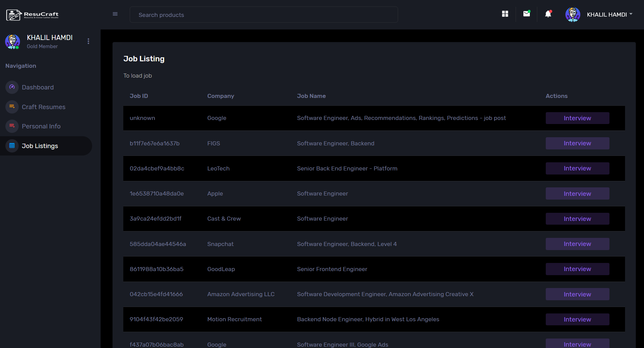644x348 pixels.
Task: Click company name Cast & Crew
Action: [x=224, y=219]
